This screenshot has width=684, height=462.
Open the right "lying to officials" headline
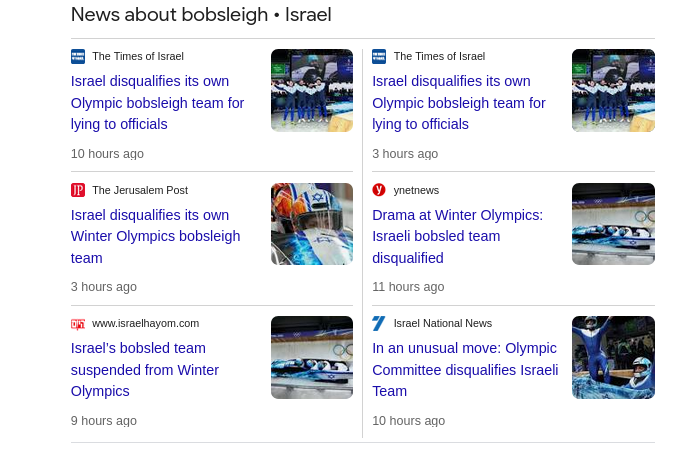(458, 103)
